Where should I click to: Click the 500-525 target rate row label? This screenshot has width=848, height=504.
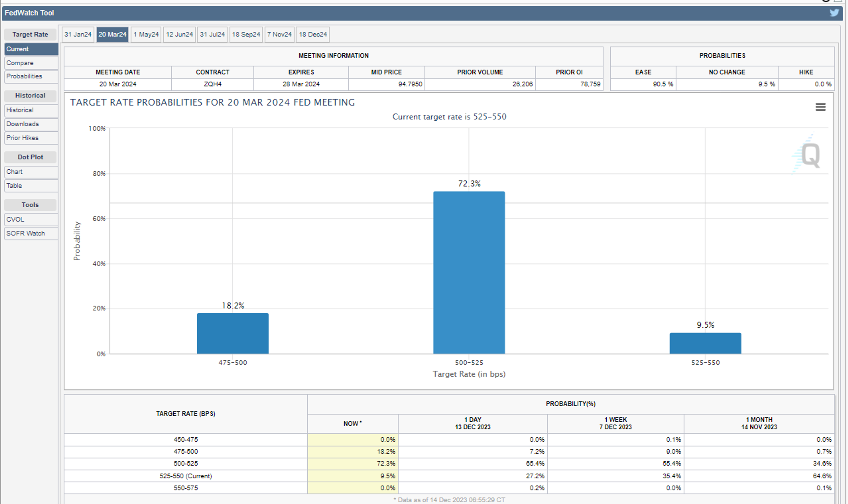pyautogui.click(x=186, y=464)
